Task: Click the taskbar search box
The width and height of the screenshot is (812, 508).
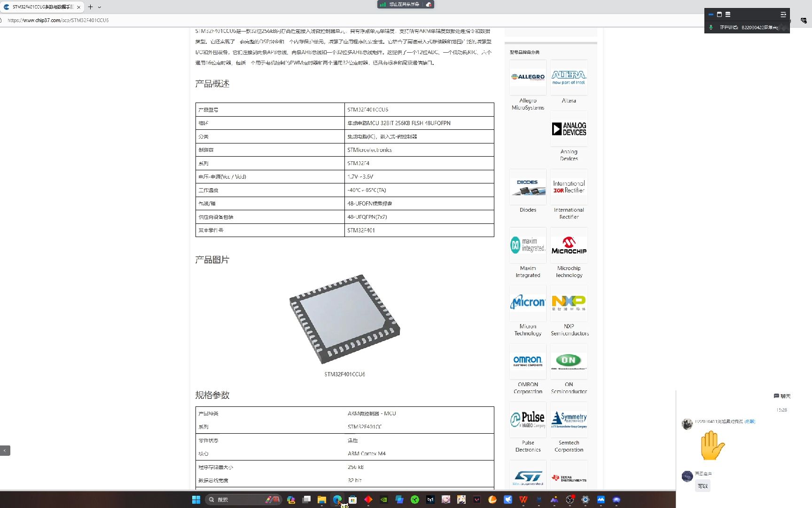Action: pyautogui.click(x=243, y=500)
